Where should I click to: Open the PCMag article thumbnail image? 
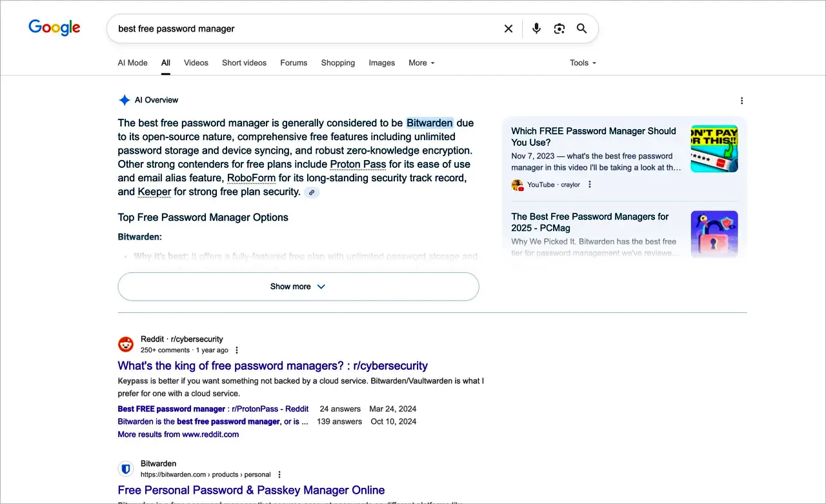click(714, 234)
